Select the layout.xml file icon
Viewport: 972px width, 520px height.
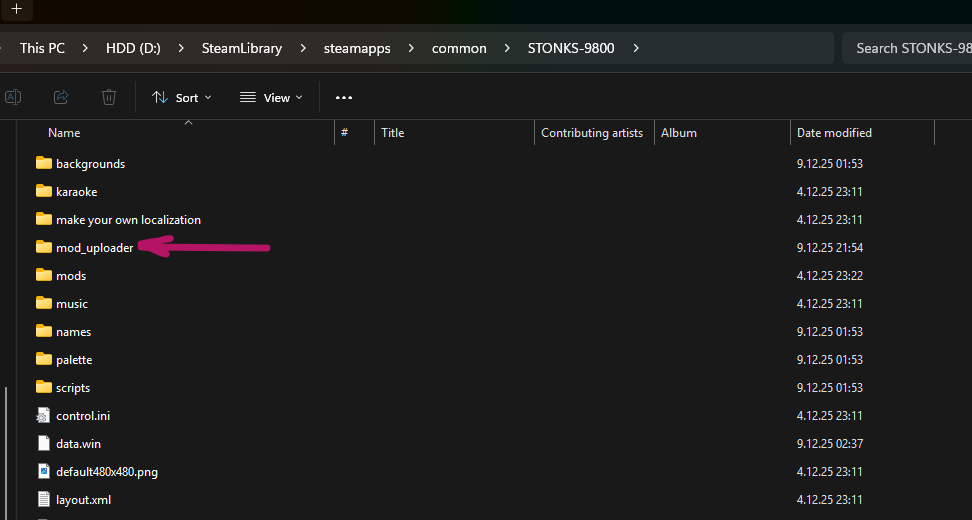click(x=43, y=499)
